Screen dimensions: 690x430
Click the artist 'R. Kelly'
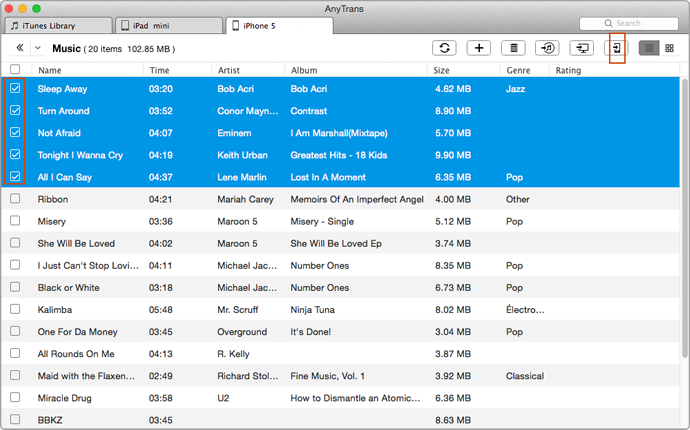point(233,354)
